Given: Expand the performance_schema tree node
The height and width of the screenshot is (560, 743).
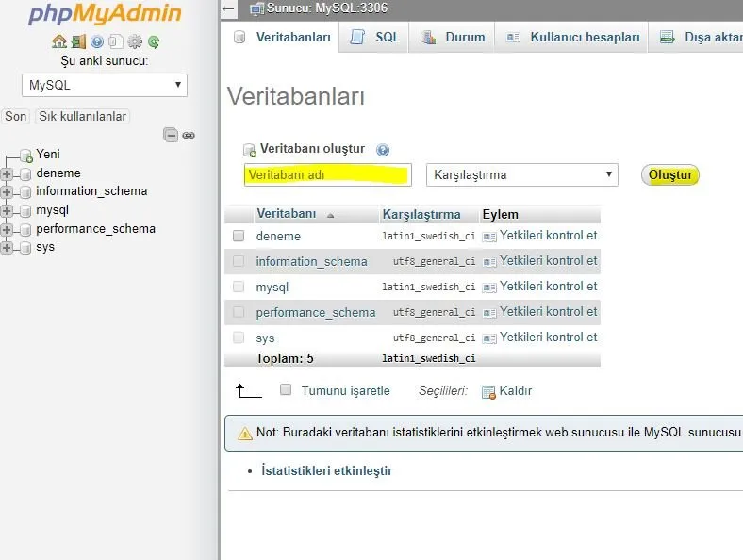Looking at the screenshot, I should tap(7, 229).
